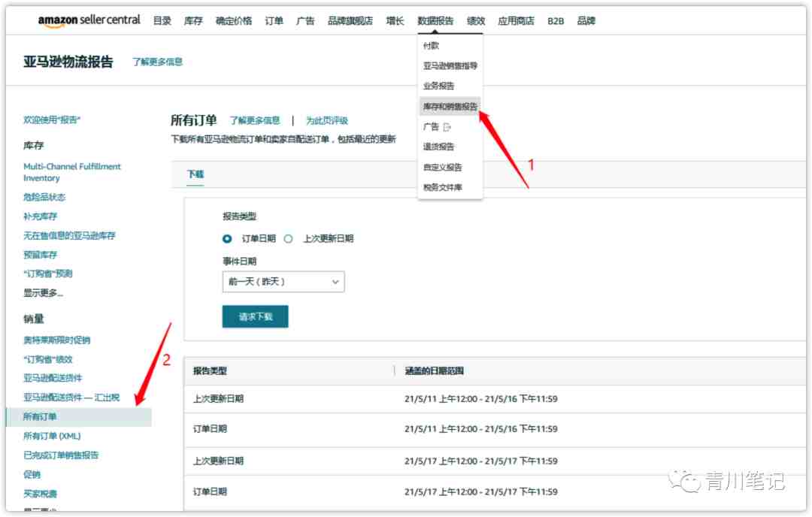Viewport: 812px width, 517px height.
Task: Click 订单日期 row dated 21/5/11 - 21/5/16
Action: pyautogui.click(x=495, y=429)
